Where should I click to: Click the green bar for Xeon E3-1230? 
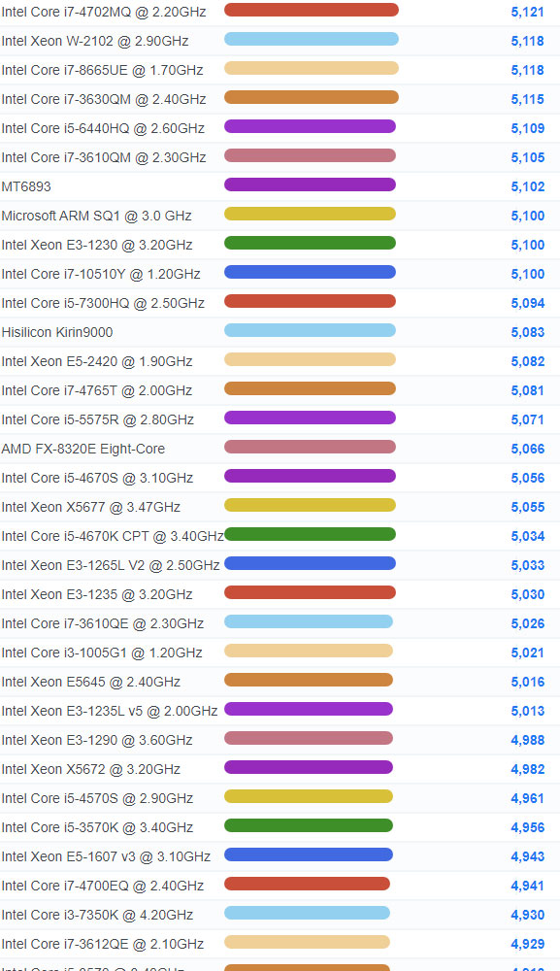pyautogui.click(x=310, y=243)
